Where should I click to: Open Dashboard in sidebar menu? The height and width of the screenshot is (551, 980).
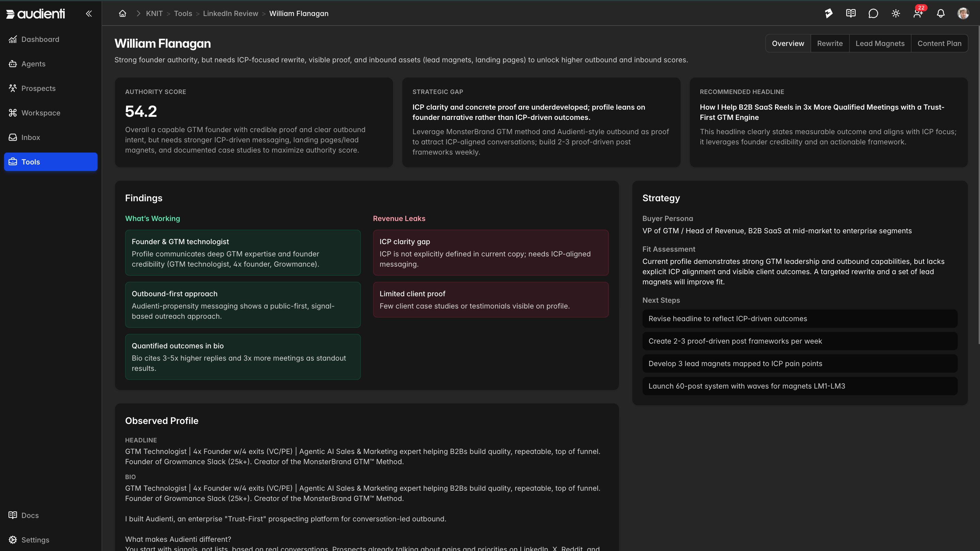[51, 39]
